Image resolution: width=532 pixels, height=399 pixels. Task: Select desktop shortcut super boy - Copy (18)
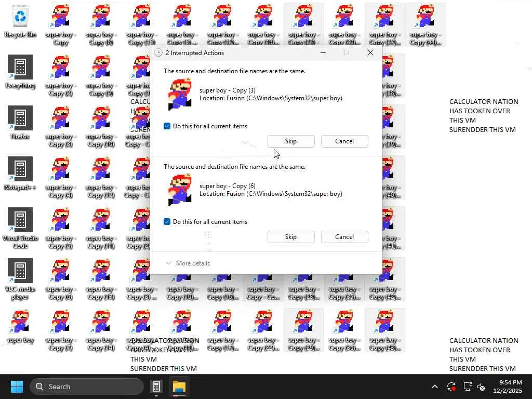point(263,25)
